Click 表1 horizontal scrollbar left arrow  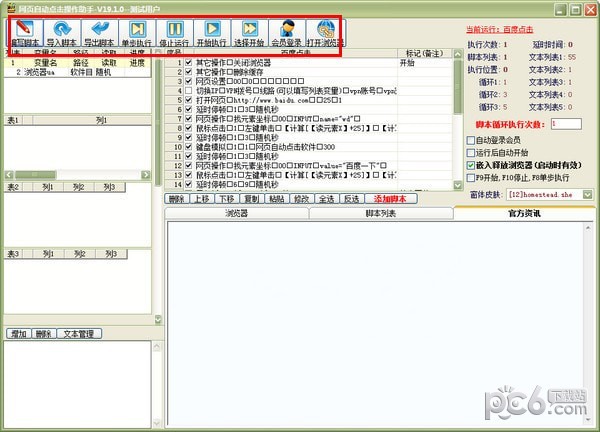(x=9, y=175)
